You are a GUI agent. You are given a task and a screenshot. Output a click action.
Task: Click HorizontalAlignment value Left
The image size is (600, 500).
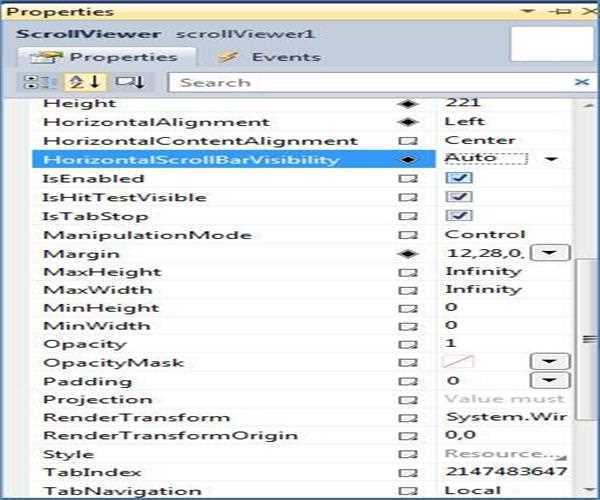pos(465,122)
